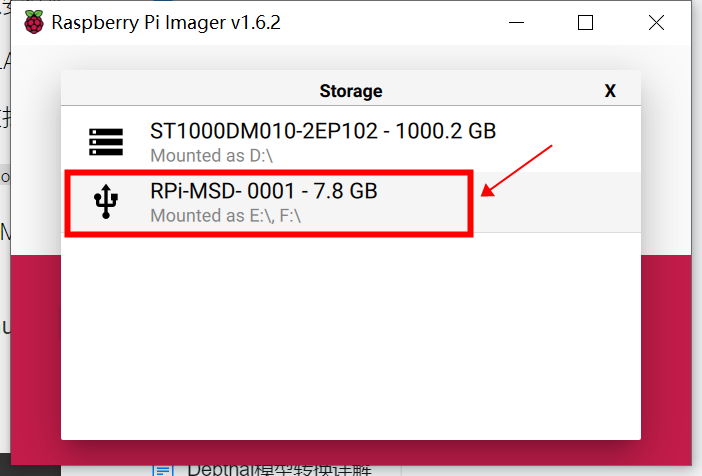Screen dimensions: 702x476
Task: Close the Raspberry Pi Imager window
Action: point(654,22)
